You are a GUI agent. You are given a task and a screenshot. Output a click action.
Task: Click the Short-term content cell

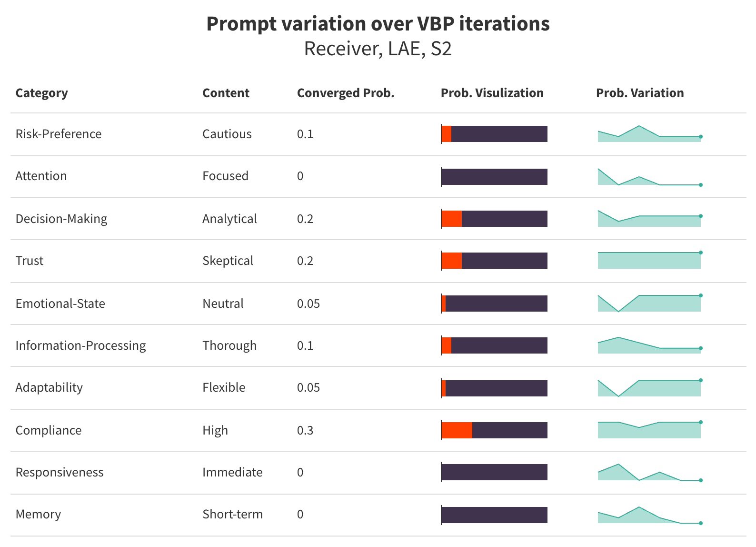click(x=232, y=514)
